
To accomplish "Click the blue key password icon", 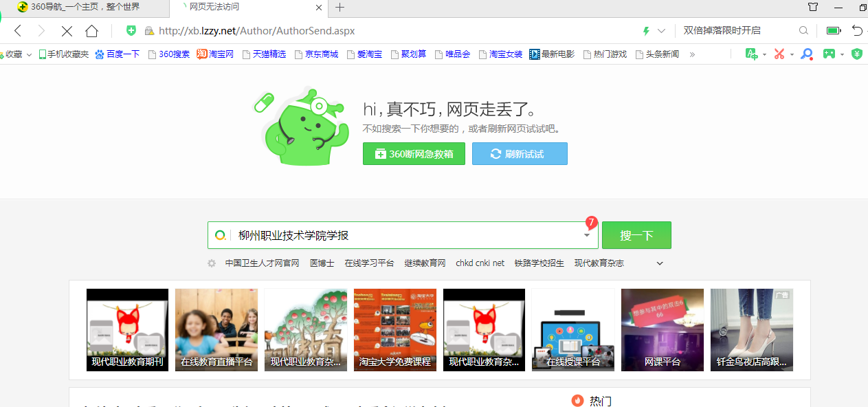I will [808, 54].
